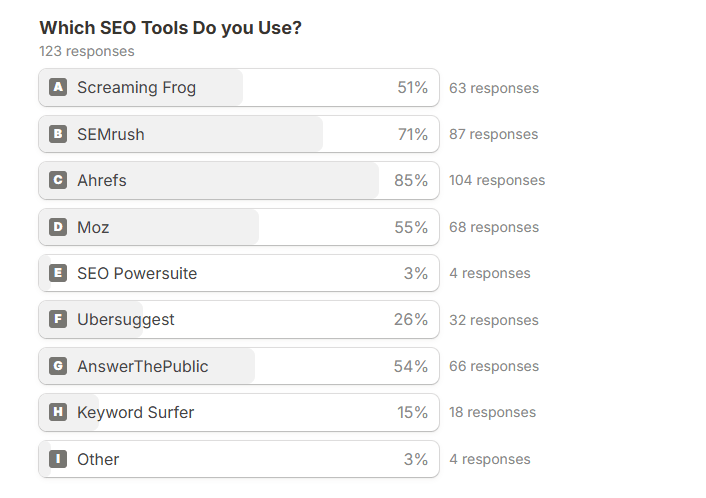The image size is (706, 498).
Task: Click the 104 responses count text
Action: pos(497,180)
